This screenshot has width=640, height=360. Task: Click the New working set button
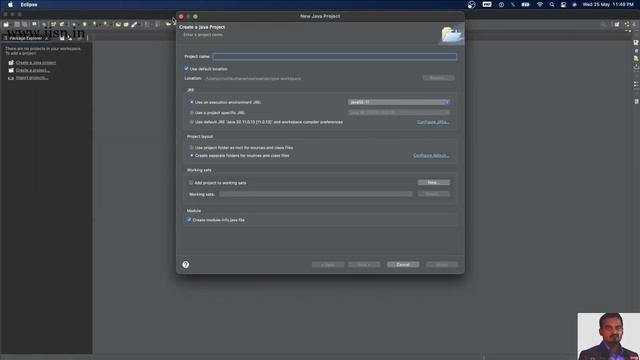433,182
